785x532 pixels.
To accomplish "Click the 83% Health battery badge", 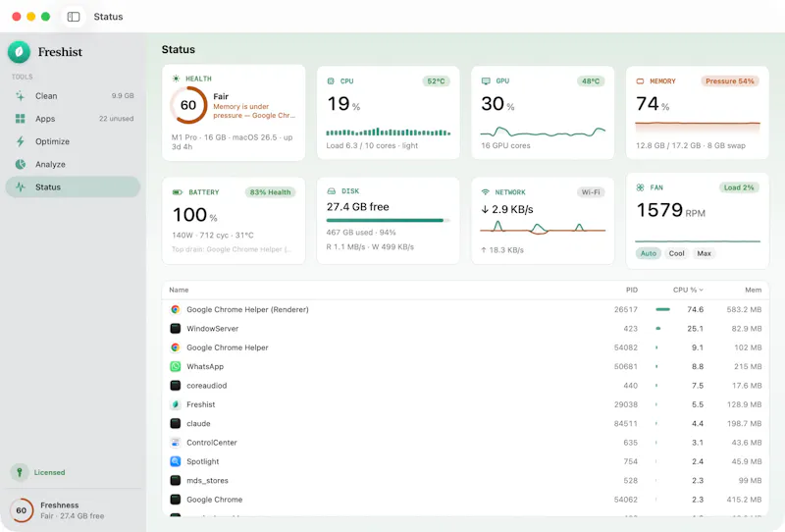I will pos(271,192).
